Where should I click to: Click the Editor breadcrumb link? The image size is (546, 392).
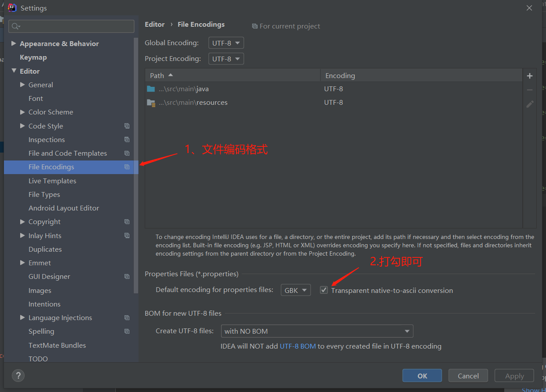[x=155, y=25]
